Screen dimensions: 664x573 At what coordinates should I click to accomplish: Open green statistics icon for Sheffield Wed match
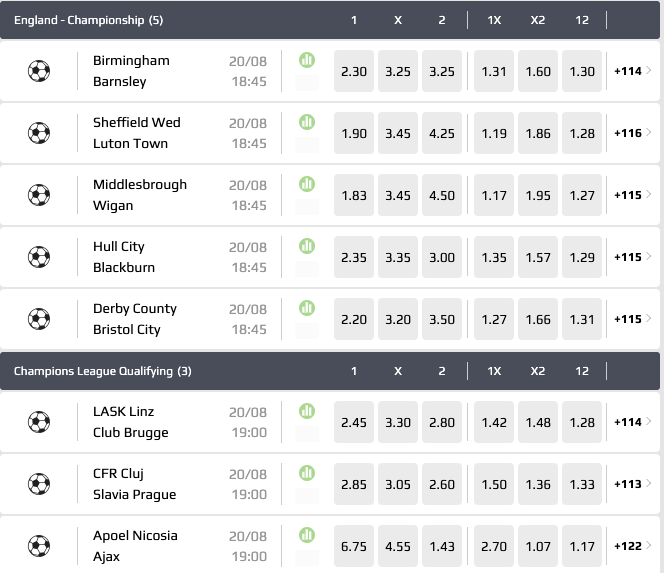coord(307,122)
